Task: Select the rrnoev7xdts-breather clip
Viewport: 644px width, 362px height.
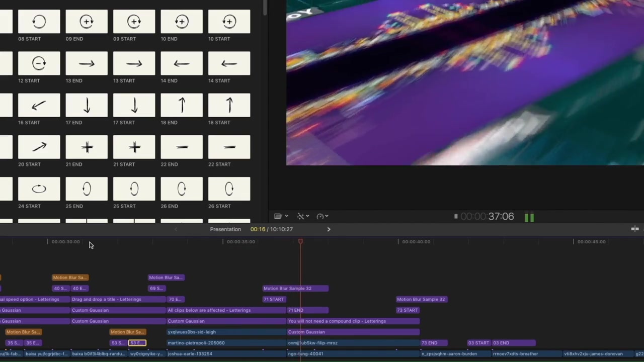Action: click(x=527, y=354)
